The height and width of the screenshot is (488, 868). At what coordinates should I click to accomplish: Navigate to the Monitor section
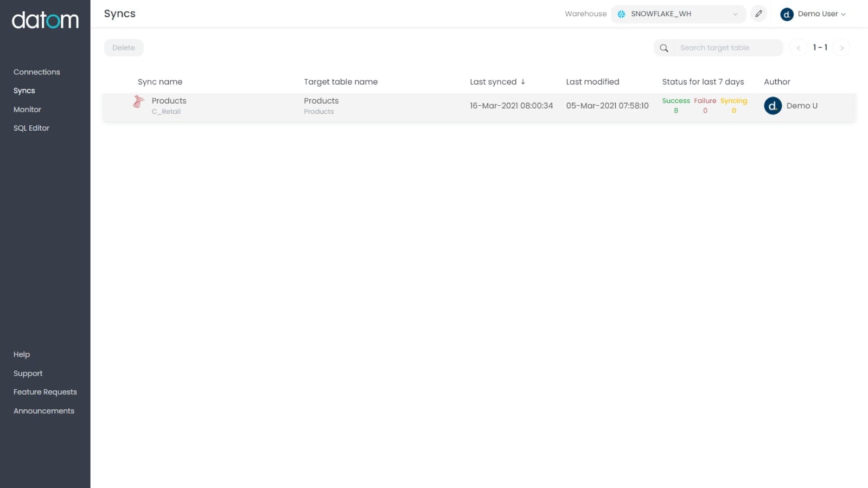[27, 110]
